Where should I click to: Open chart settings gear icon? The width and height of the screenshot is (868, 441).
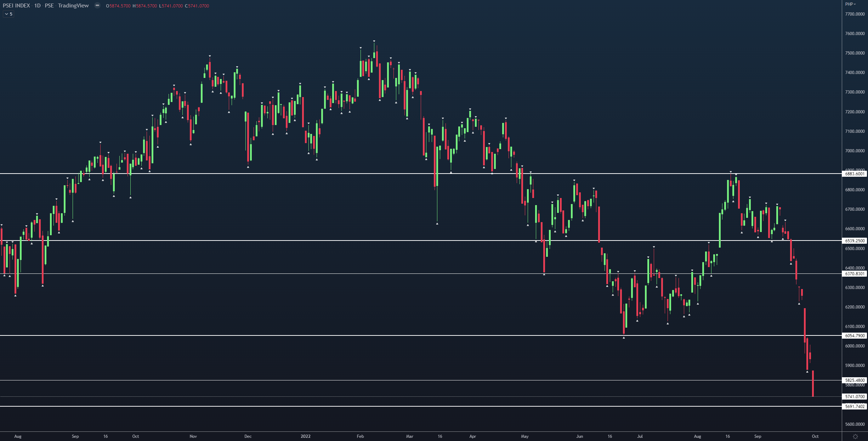[x=855, y=436]
